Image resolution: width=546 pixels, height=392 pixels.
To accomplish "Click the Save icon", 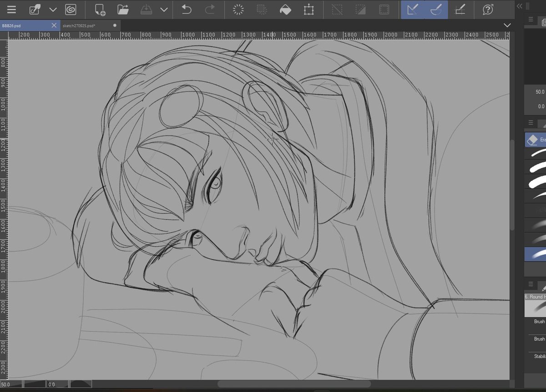I will click(147, 10).
